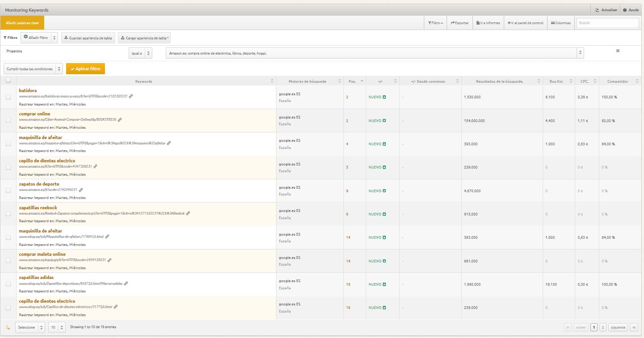The width and height of the screenshot is (644, 338).
Task: Open the 'igual a' operator dropdown
Action: click(x=140, y=53)
